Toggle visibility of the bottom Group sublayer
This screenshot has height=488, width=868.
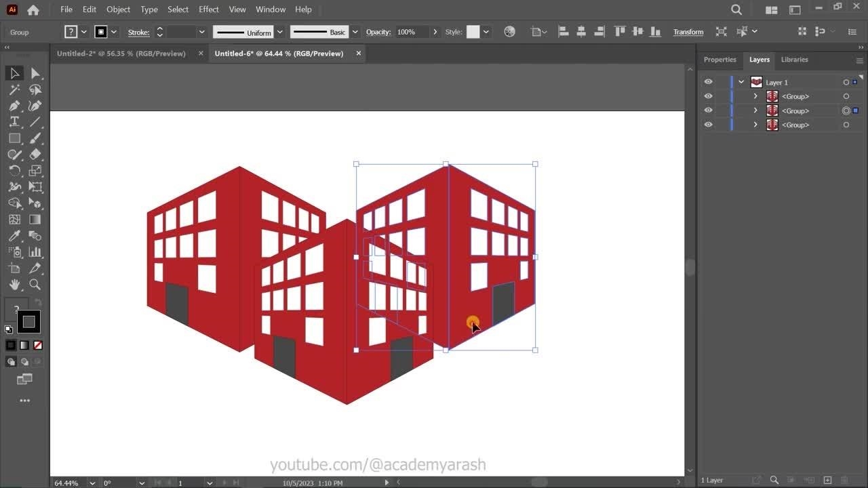[708, 125]
